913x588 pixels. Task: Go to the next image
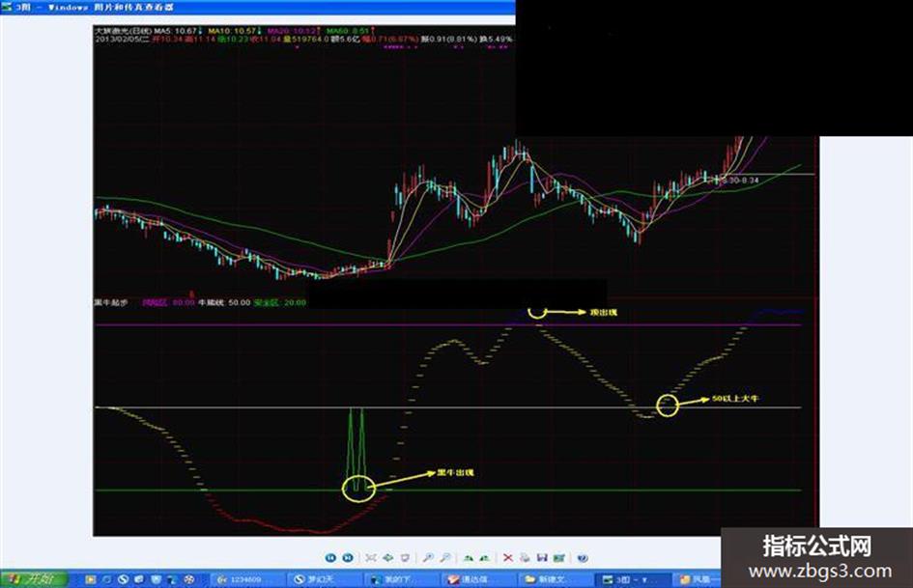tap(348, 558)
